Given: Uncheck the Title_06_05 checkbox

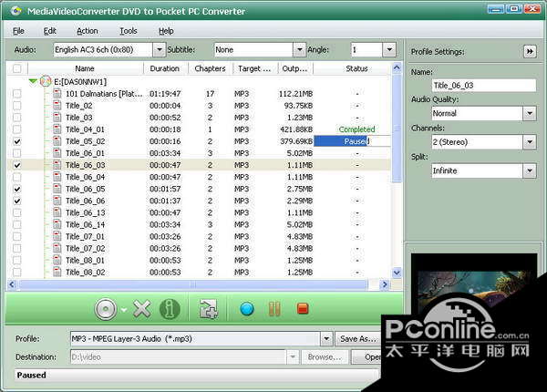Looking at the screenshot, I should pyautogui.click(x=16, y=189).
